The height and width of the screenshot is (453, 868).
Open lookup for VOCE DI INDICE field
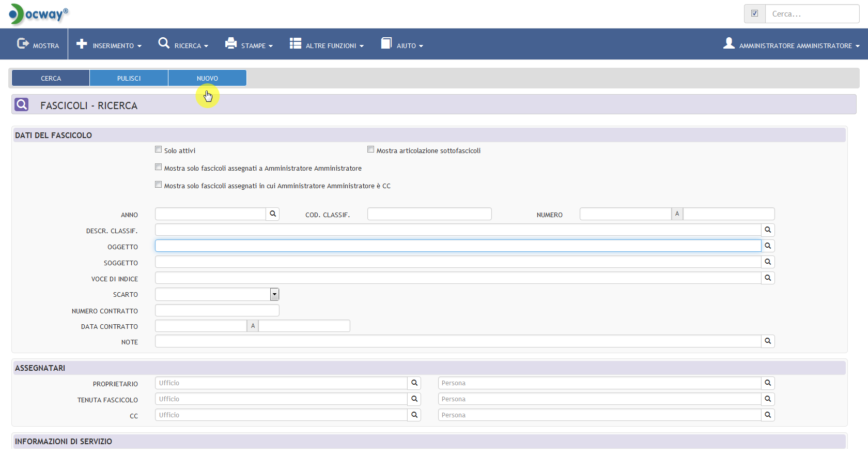tap(768, 278)
